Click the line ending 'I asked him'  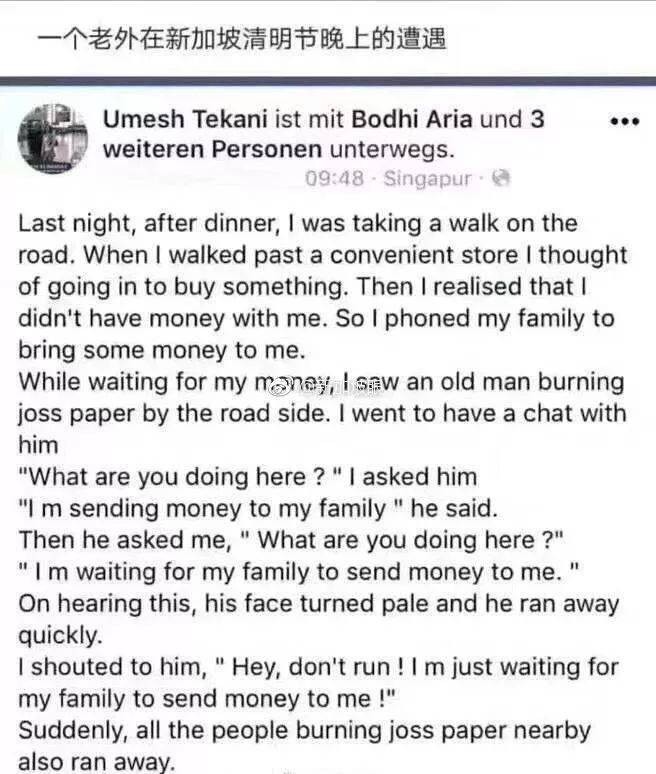click(x=248, y=478)
